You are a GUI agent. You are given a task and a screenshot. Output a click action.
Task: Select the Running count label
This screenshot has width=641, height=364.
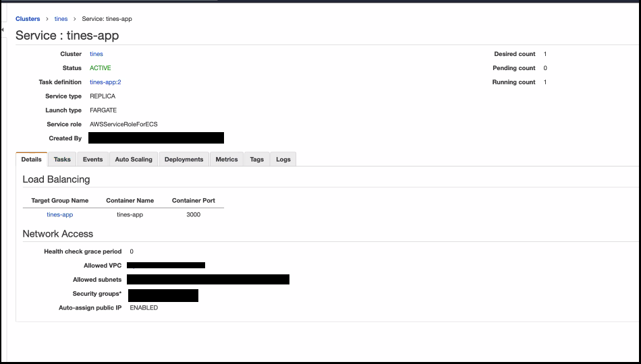(514, 82)
